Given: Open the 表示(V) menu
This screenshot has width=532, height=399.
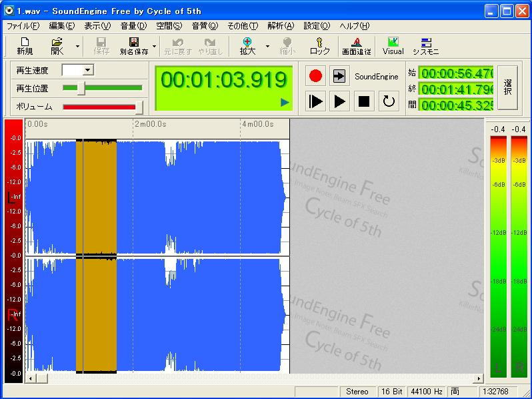Looking at the screenshot, I should click(97, 26).
